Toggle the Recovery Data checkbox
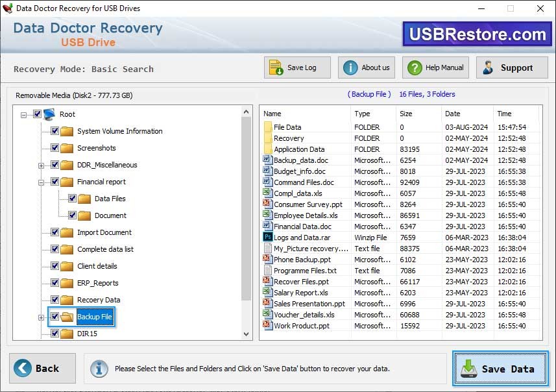 [x=55, y=300]
